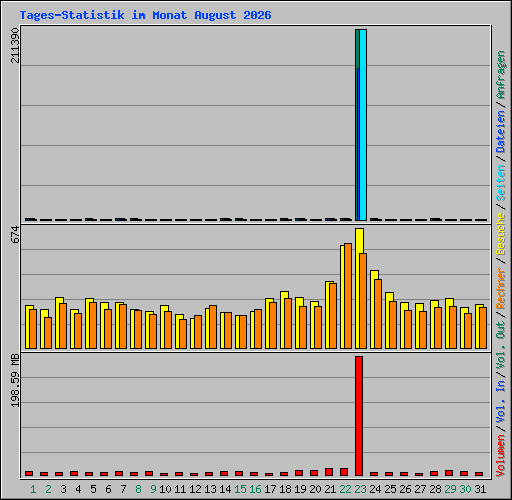Click the Besuche legend label
Image resolution: width=512 pixels, height=500 pixels.
pos(501,234)
